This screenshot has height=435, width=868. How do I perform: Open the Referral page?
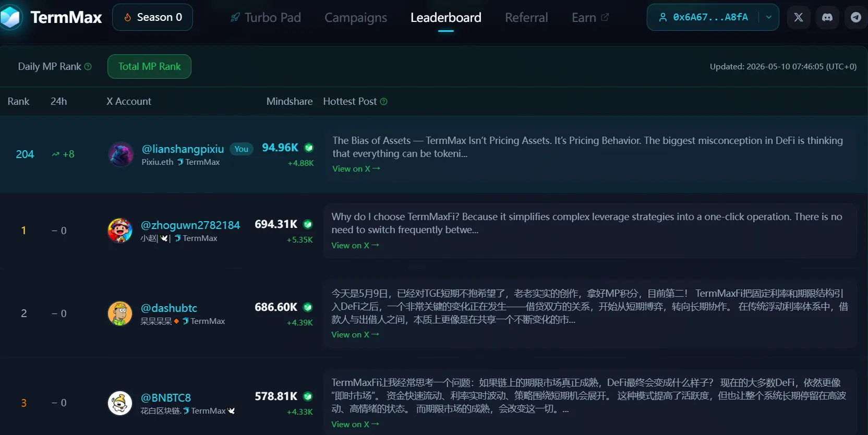526,18
